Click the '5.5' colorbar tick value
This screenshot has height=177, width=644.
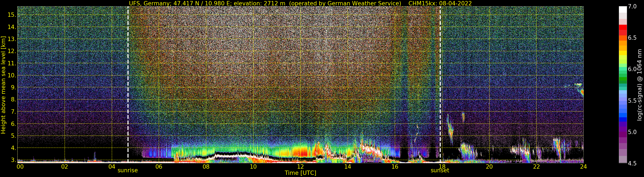coord(632,101)
